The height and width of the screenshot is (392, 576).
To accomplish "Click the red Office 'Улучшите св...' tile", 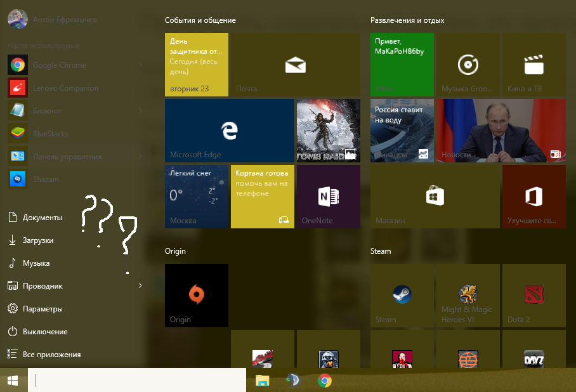I will pyautogui.click(x=534, y=197).
